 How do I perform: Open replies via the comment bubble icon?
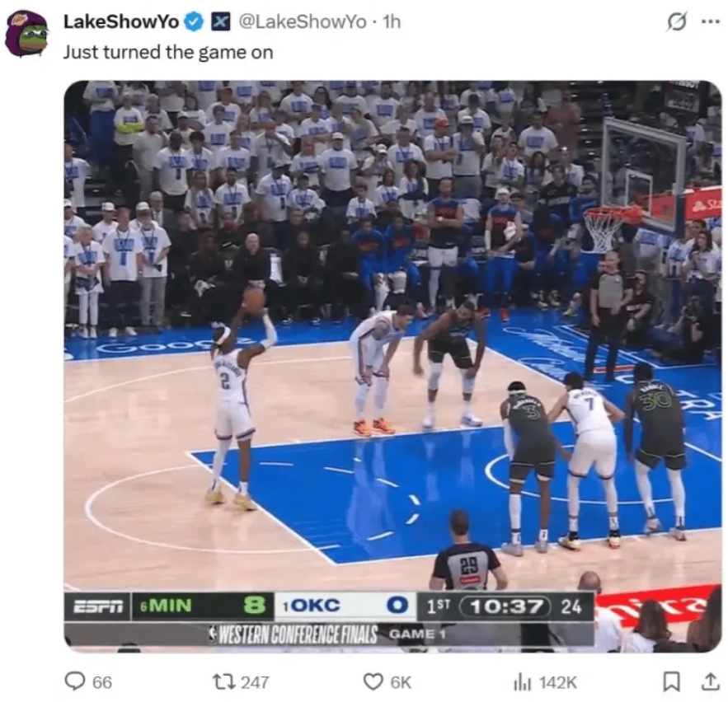click(75, 681)
